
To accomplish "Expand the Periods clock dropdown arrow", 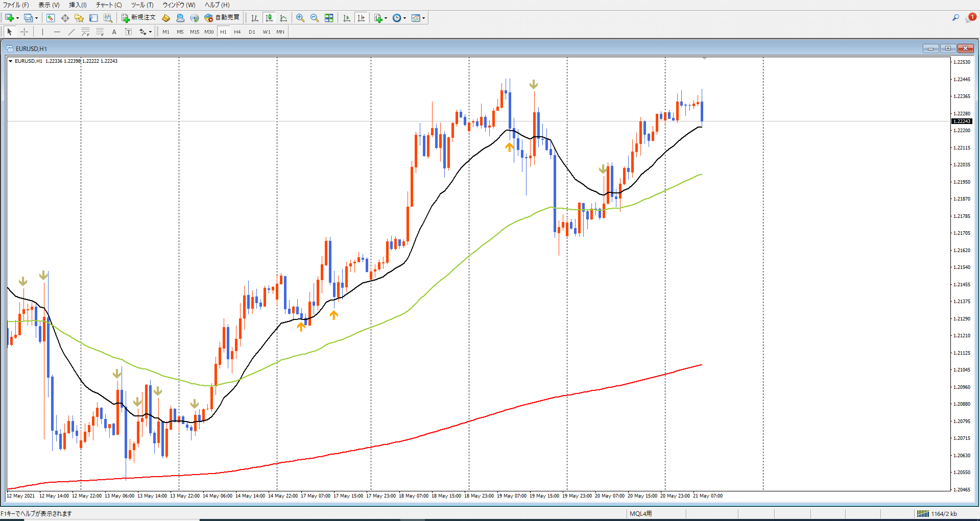I will [404, 18].
